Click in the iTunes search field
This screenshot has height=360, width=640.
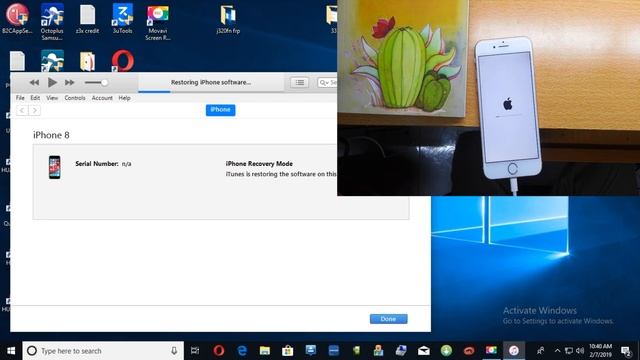327,82
